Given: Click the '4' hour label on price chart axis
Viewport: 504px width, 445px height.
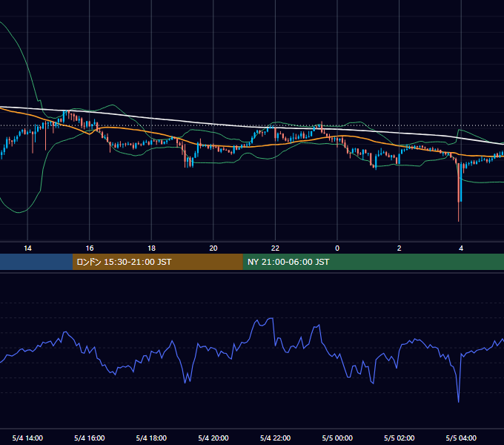Looking at the screenshot, I should [461, 248].
